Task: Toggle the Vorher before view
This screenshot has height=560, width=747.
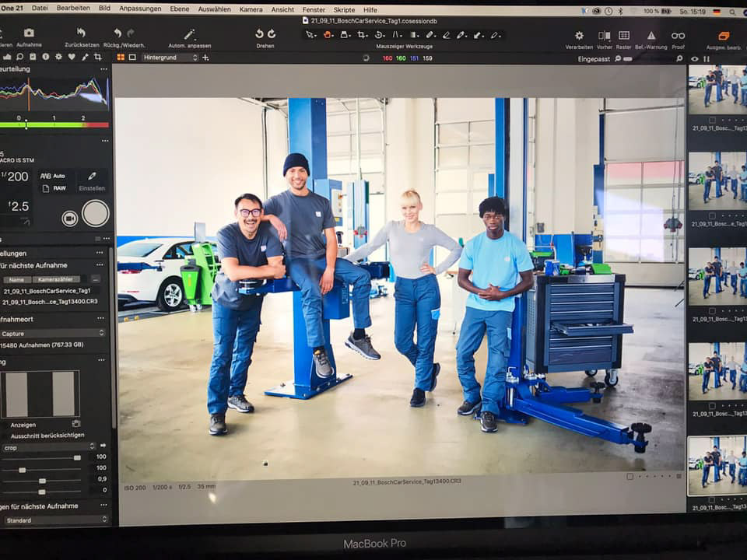Action: 604,36
